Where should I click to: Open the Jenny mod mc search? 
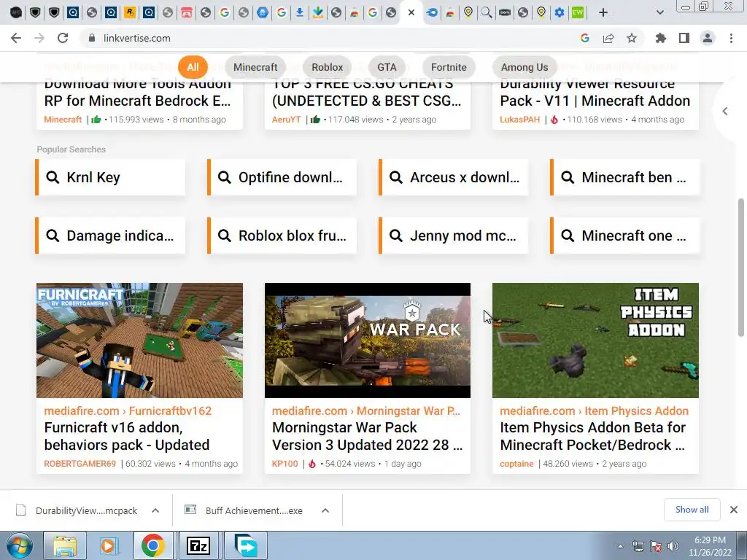tap(454, 236)
